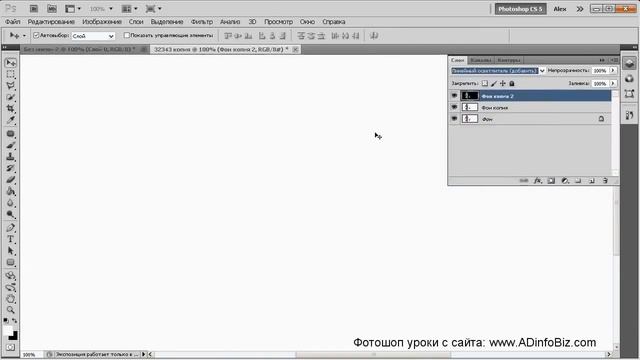Select the Clone Stamp tool
The image size is (640, 360).
[11, 157]
